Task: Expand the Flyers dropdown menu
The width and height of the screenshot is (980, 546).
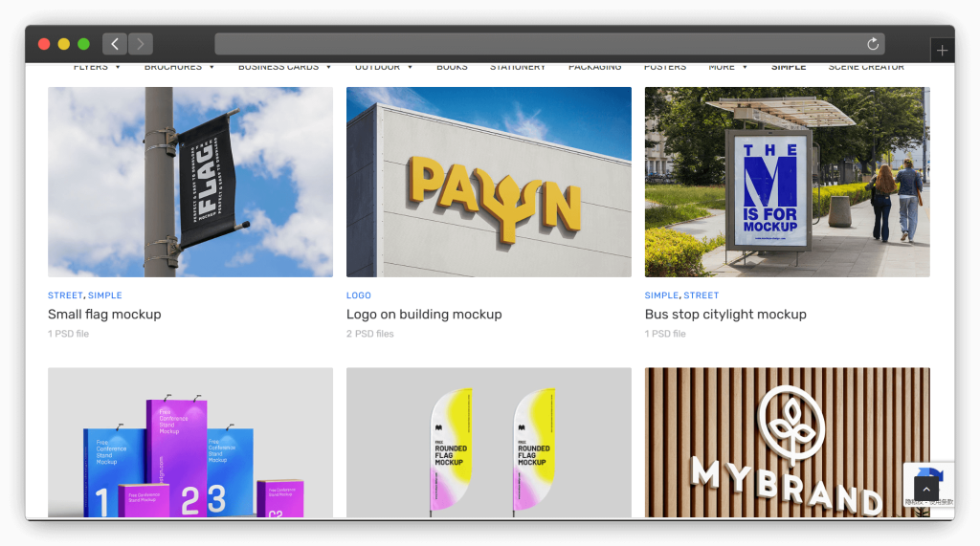Action: click(x=97, y=67)
